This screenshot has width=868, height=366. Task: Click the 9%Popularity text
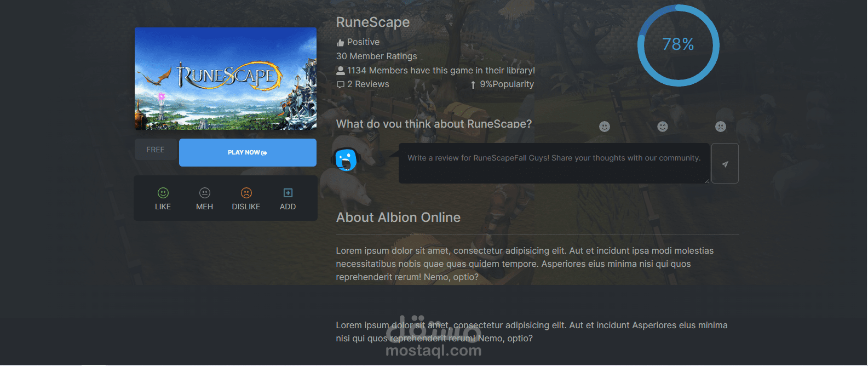pyautogui.click(x=507, y=84)
